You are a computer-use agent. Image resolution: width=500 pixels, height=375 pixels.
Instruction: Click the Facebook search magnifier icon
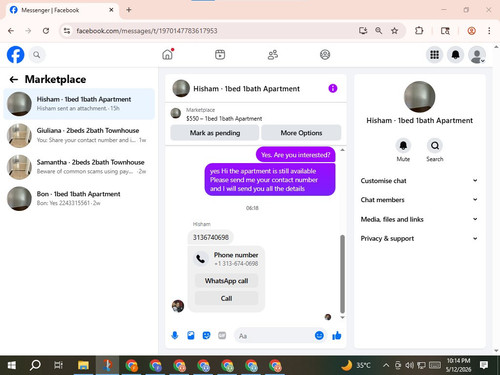click(x=37, y=55)
